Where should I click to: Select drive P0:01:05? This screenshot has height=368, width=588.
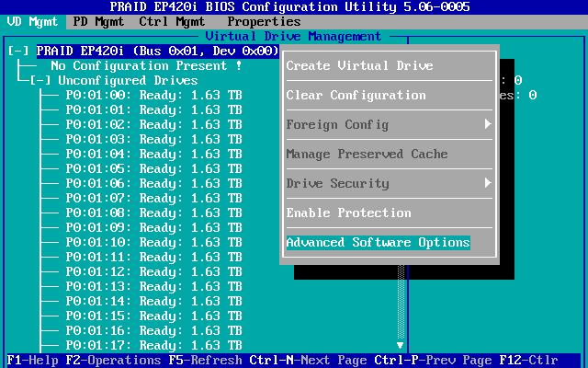coord(153,169)
